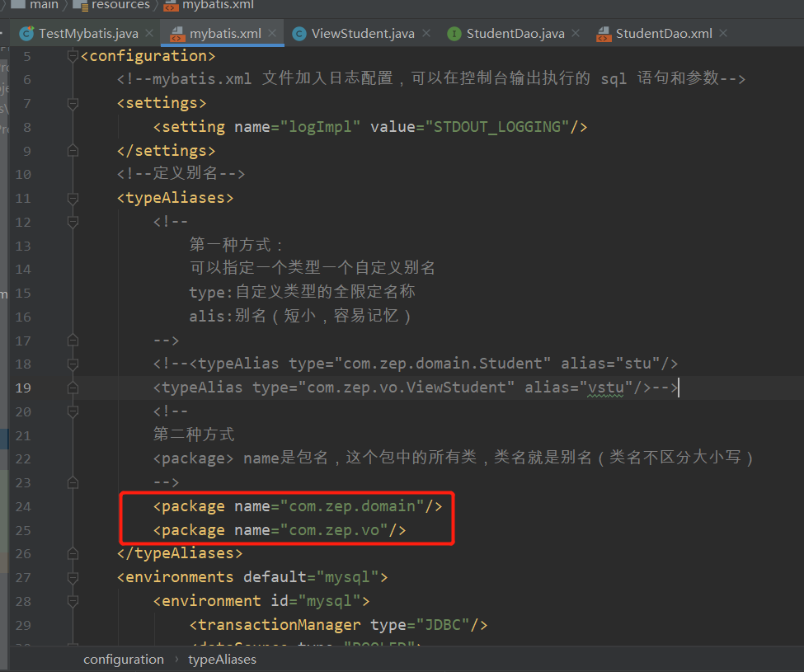804x672 pixels.
Task: Fold the comment end marker on line 23
Action: [73, 483]
